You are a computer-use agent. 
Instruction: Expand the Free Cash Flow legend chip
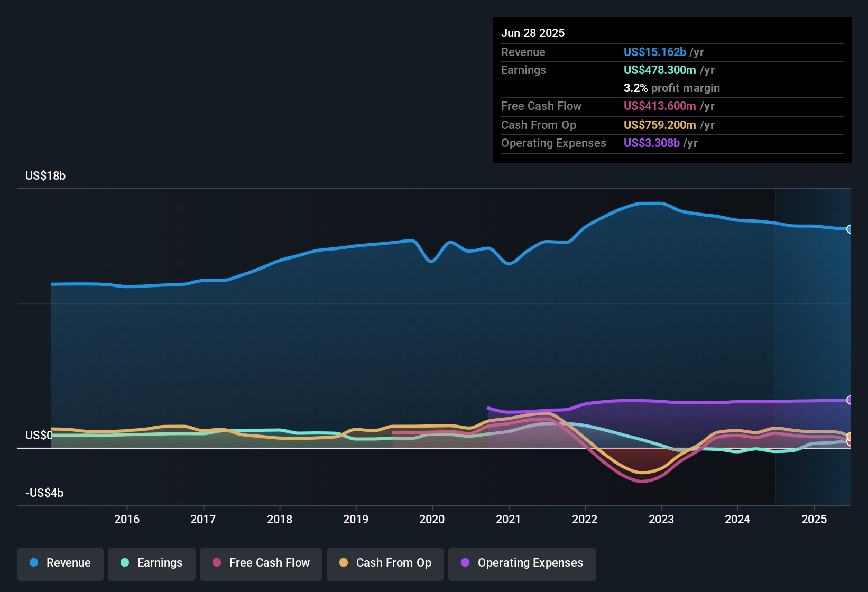(x=261, y=563)
